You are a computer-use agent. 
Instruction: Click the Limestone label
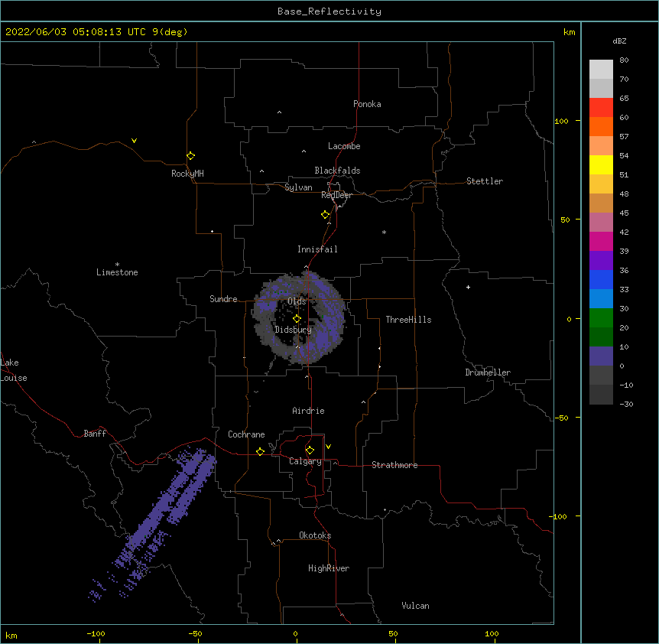point(117,272)
